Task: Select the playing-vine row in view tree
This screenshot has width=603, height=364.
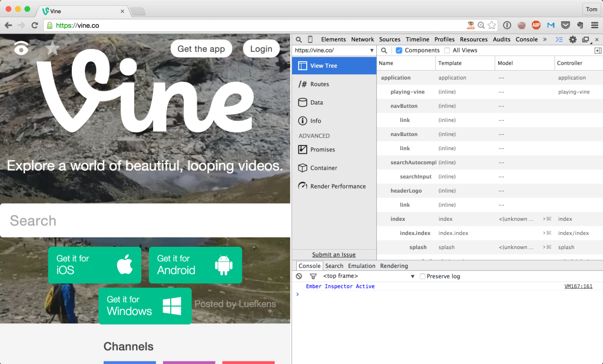Action: click(489, 92)
